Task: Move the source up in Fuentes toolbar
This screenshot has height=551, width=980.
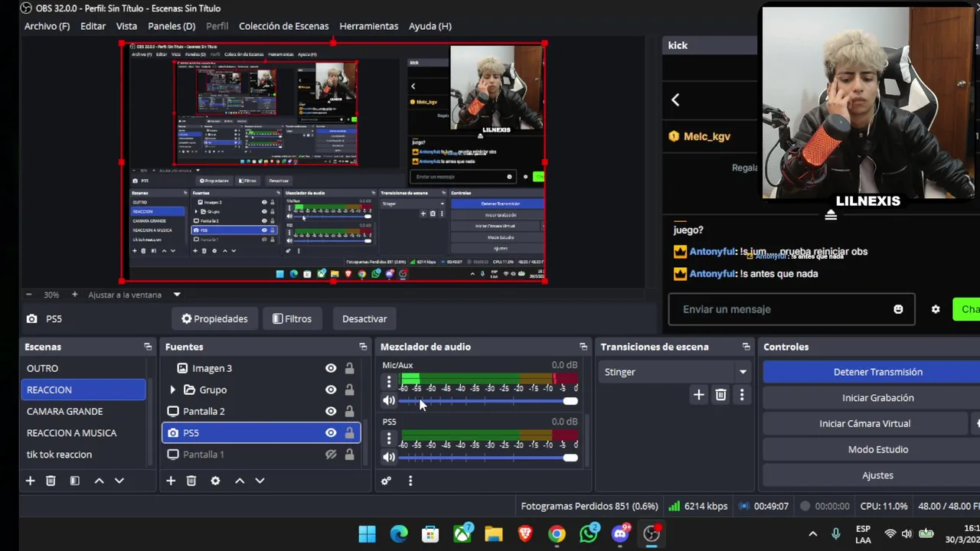Action: click(x=240, y=481)
